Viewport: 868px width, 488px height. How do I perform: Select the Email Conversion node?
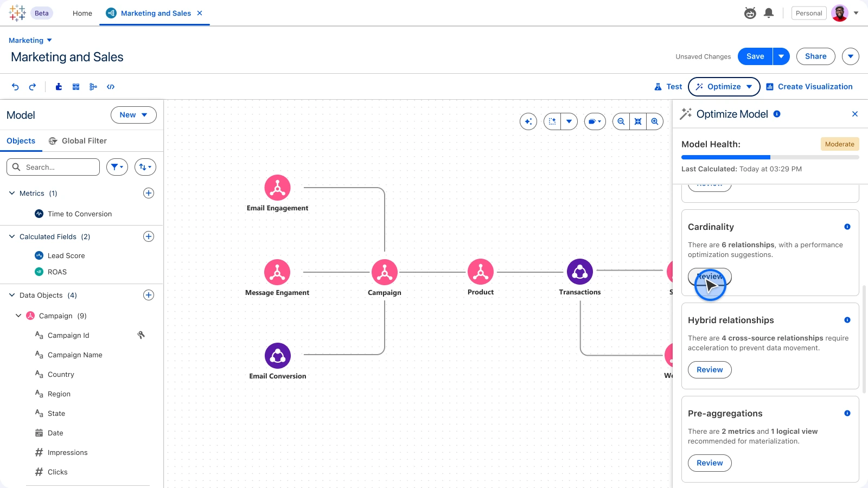click(x=278, y=356)
